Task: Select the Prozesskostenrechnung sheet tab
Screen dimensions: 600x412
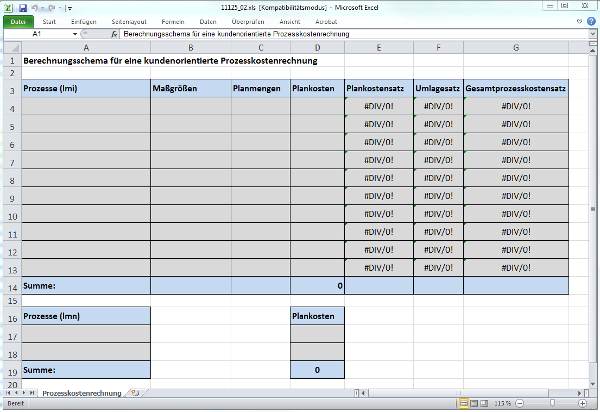Action: [x=81, y=393]
